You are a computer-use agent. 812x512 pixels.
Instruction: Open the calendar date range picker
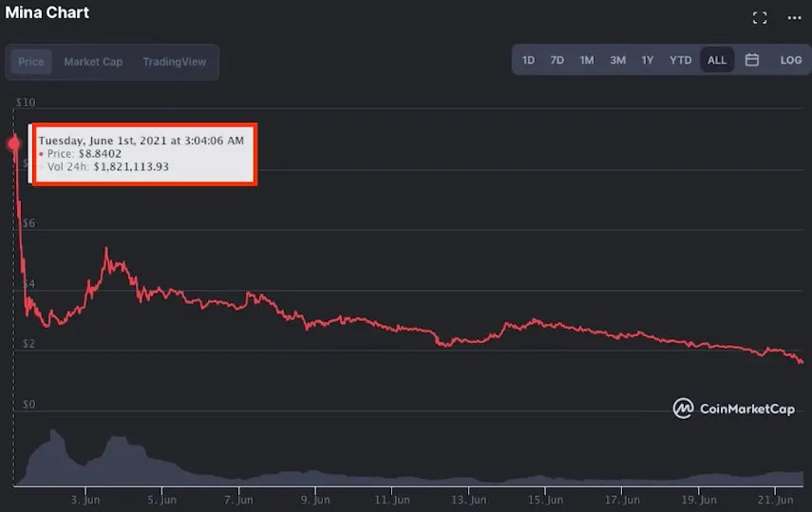752,60
